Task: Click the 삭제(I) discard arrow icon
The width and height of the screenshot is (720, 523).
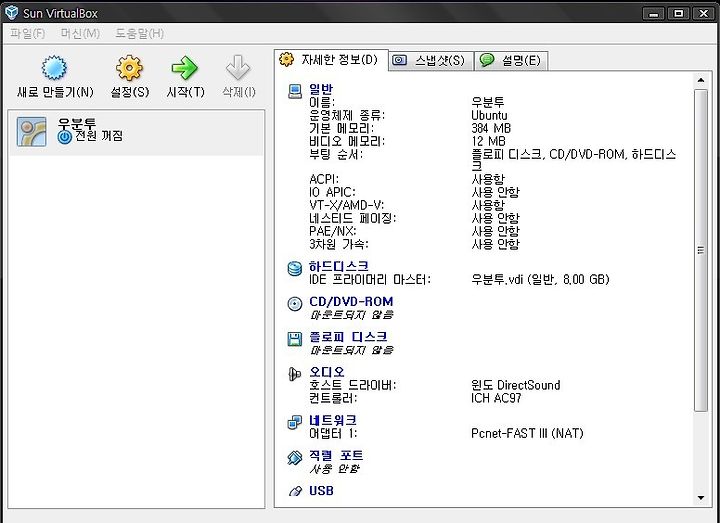Action: (x=238, y=68)
